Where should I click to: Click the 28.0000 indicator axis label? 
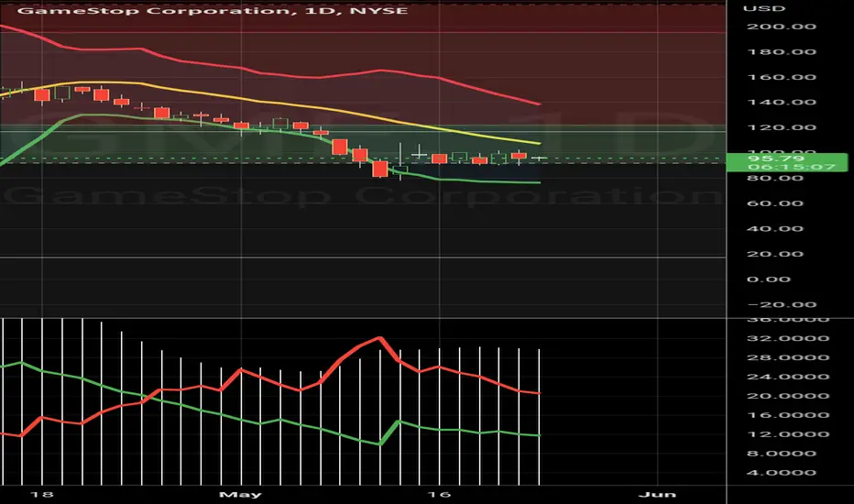pyautogui.click(x=787, y=358)
